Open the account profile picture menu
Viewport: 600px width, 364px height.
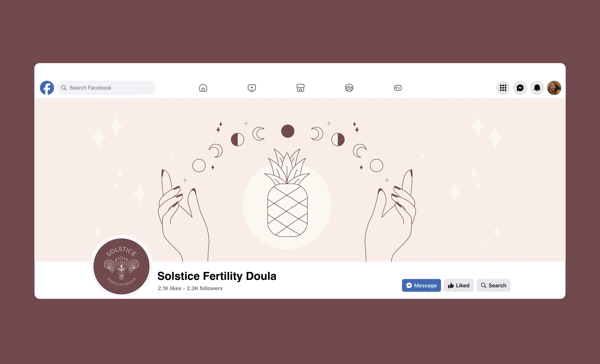click(554, 88)
